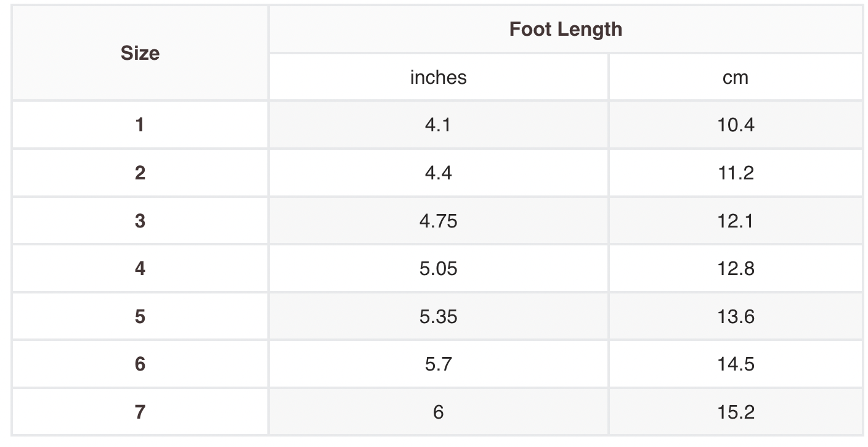Click size 4 row label
Viewport: 868px width, 447px height.
point(140,268)
